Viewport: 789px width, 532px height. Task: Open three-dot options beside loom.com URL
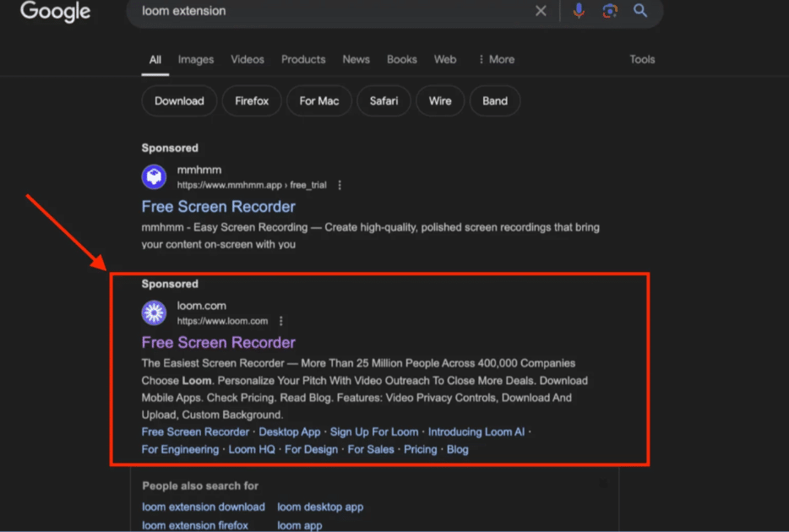tap(281, 321)
